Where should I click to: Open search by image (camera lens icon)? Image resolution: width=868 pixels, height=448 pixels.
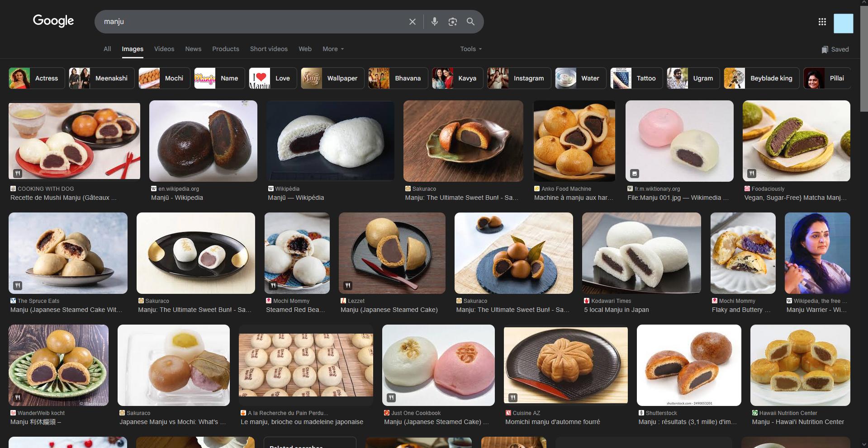(x=452, y=22)
